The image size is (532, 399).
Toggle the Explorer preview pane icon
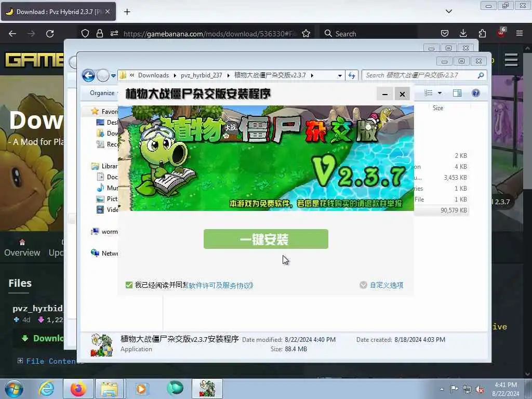[x=457, y=93]
